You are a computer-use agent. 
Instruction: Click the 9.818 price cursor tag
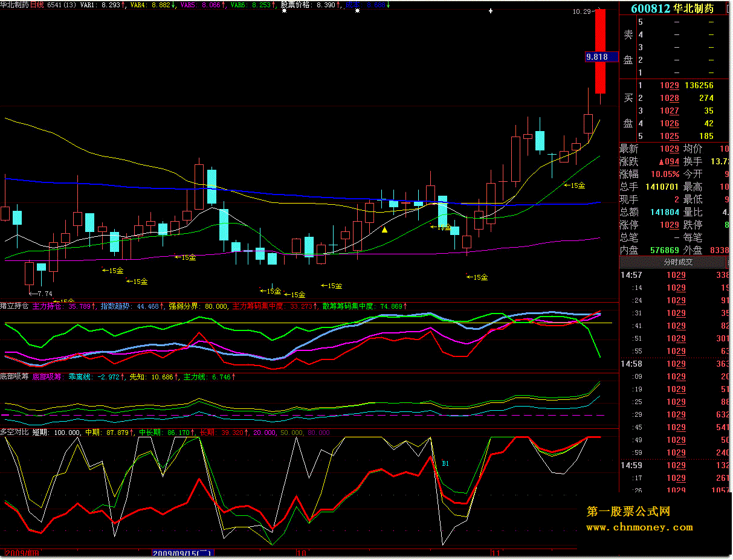pos(601,57)
